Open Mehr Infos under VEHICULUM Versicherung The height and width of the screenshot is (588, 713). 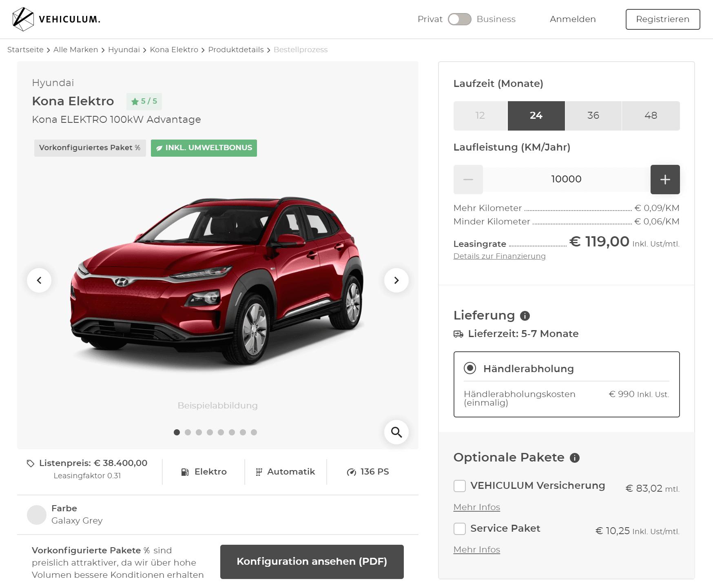coord(477,507)
